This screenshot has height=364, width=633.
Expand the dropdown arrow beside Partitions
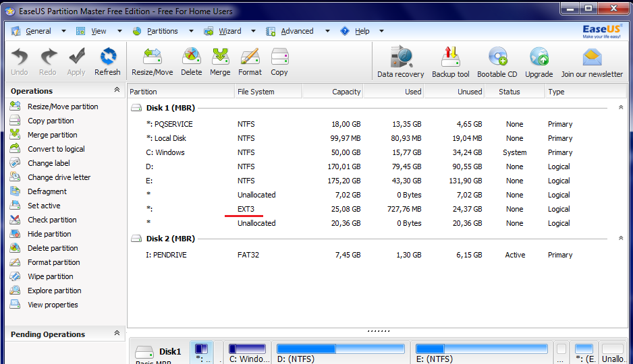191,31
